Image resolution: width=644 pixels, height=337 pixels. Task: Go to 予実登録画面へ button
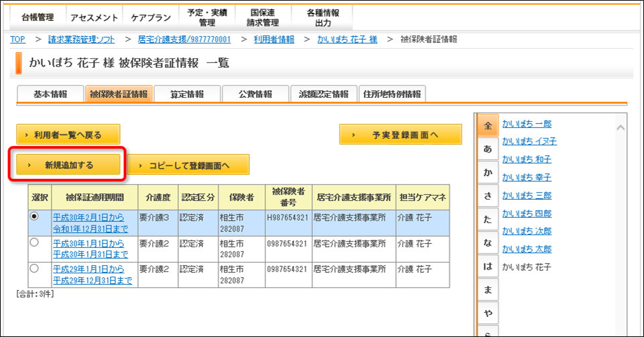401,135
